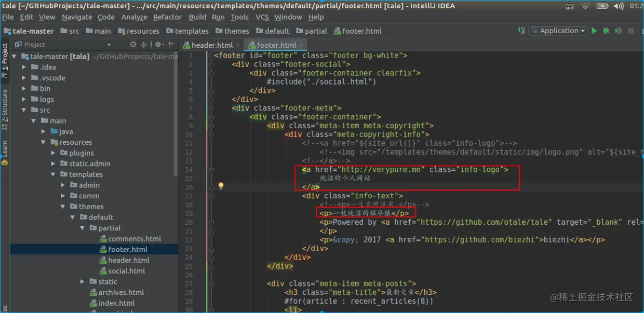The image size is (644, 313).
Task: Open the VCS menu
Action: click(x=262, y=17)
